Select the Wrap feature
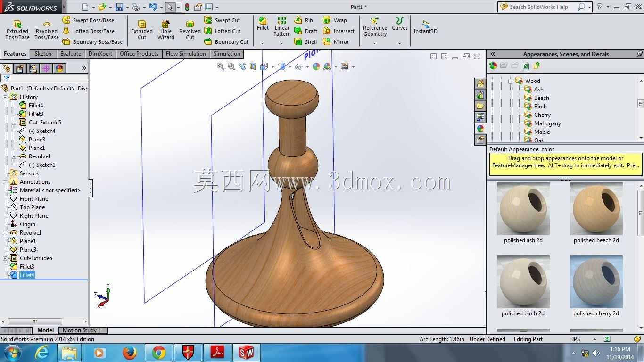The width and height of the screenshot is (644, 362). click(335, 20)
